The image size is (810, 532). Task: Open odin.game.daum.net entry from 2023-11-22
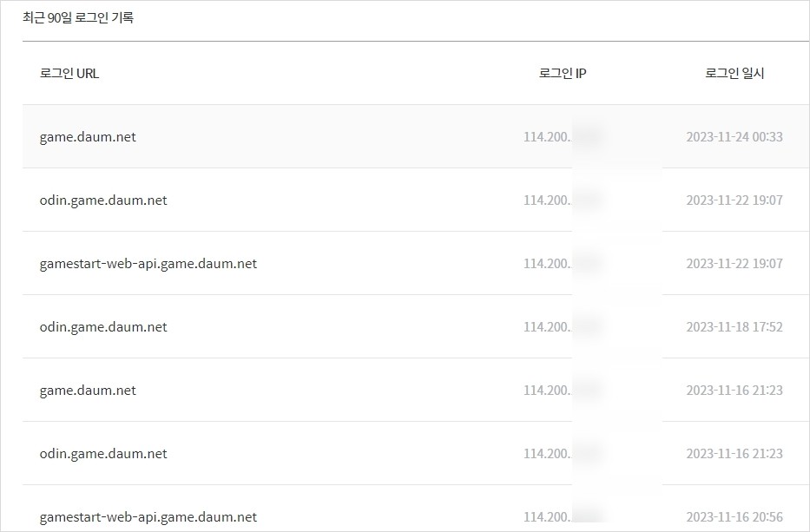pos(103,200)
